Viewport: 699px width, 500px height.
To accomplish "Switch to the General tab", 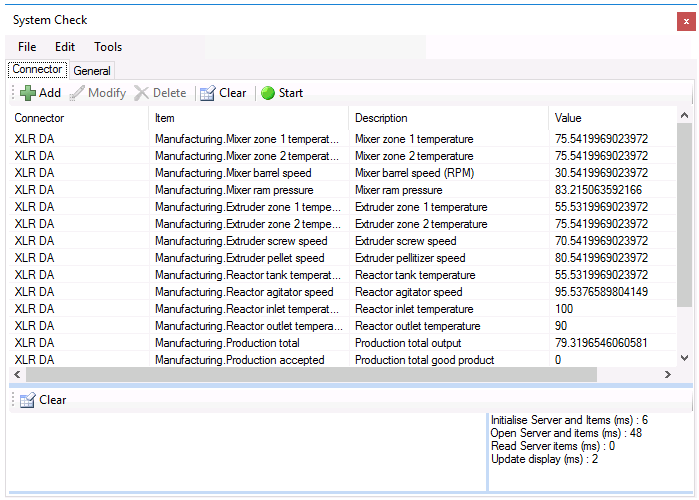I will pos(92,71).
